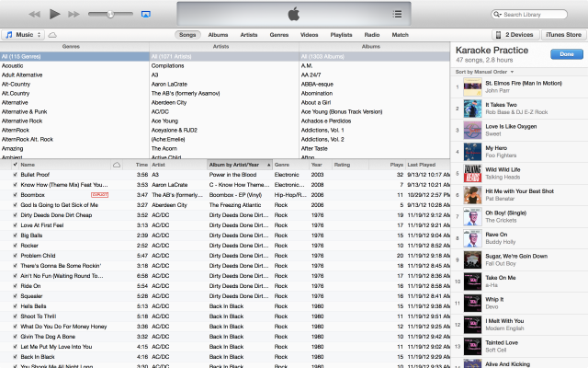The width and height of the screenshot is (588, 368).
Task: Select Oh Boy! (Single) artwork
Action: point(472,217)
